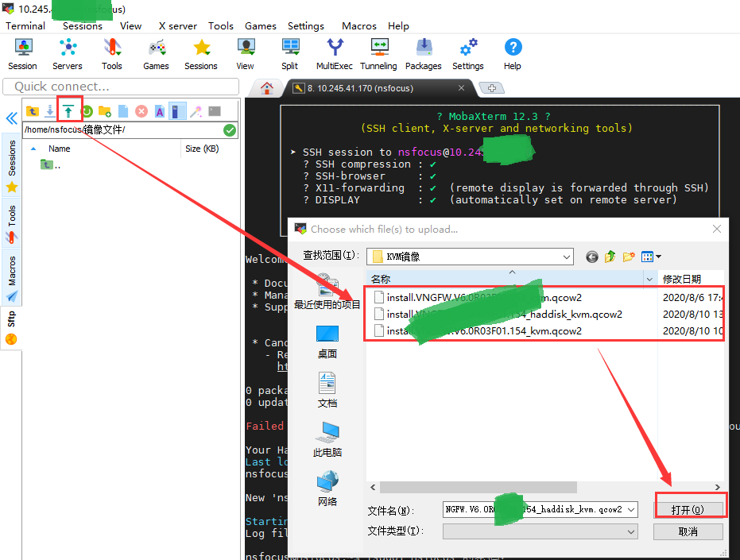Refresh the SFTP folder listing

point(87,111)
